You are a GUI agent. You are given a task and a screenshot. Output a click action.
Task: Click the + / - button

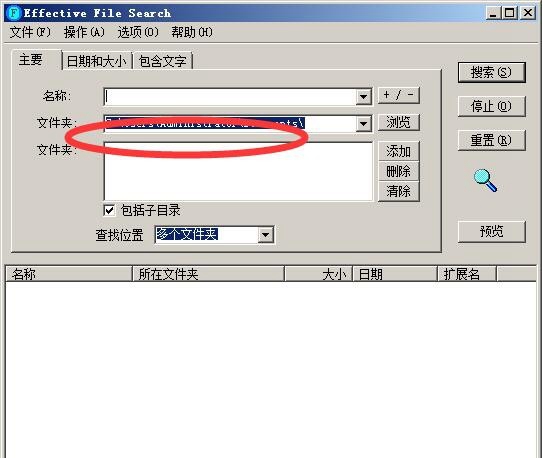pos(399,95)
